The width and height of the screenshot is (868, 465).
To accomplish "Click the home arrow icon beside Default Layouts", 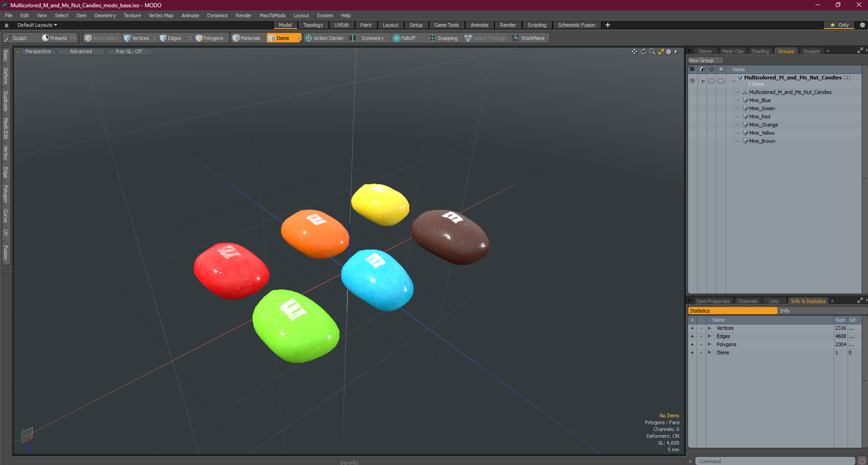I will (x=6, y=25).
